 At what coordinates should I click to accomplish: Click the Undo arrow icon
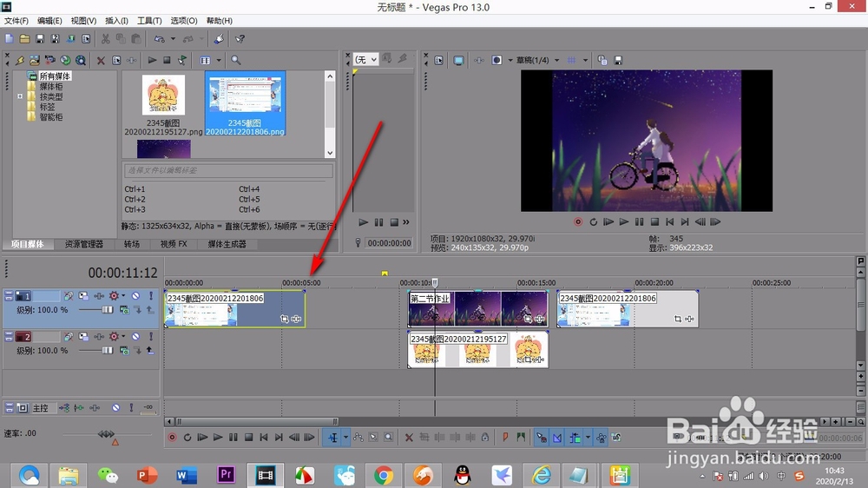pyautogui.click(x=160, y=39)
